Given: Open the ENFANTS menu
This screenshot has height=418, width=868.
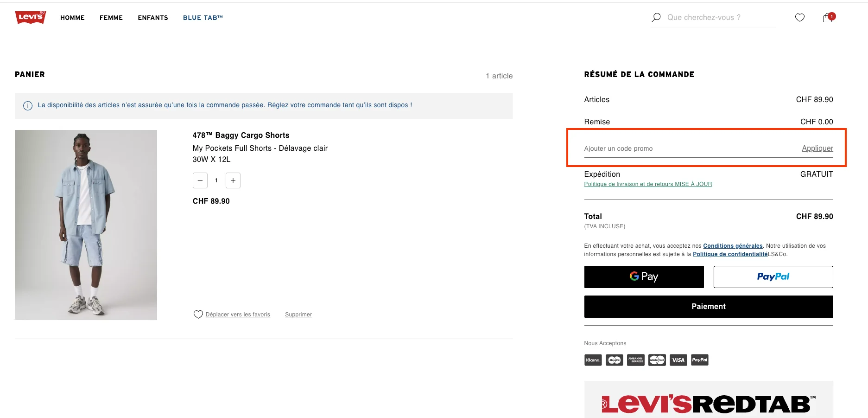Looking at the screenshot, I should (x=153, y=18).
